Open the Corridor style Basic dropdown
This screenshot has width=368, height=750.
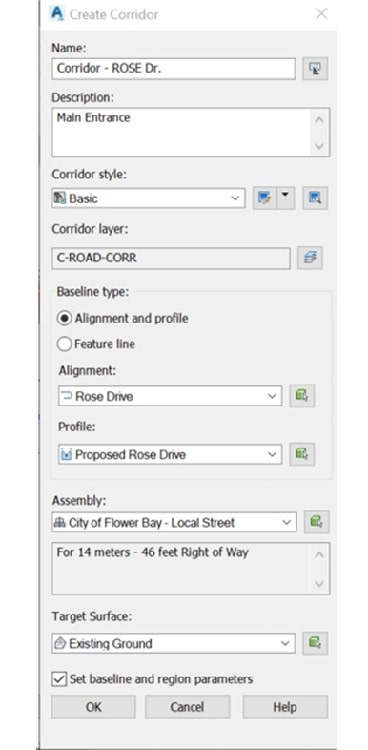[148, 198]
